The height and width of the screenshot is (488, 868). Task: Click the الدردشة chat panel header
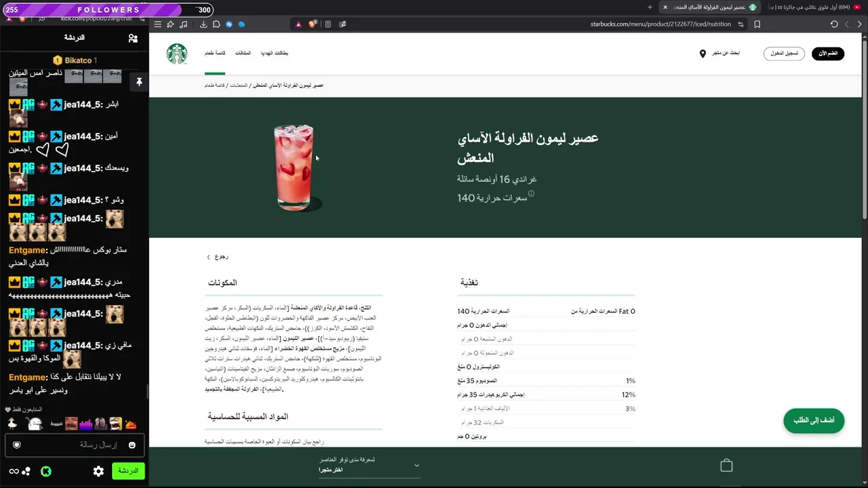pos(75,38)
